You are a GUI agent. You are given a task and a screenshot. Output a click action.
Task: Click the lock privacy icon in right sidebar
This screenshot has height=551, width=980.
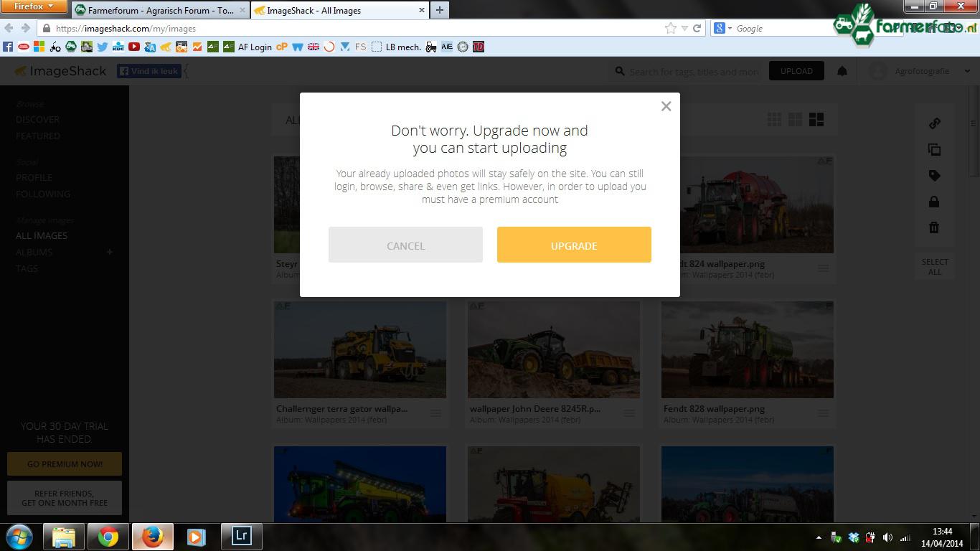(x=934, y=202)
